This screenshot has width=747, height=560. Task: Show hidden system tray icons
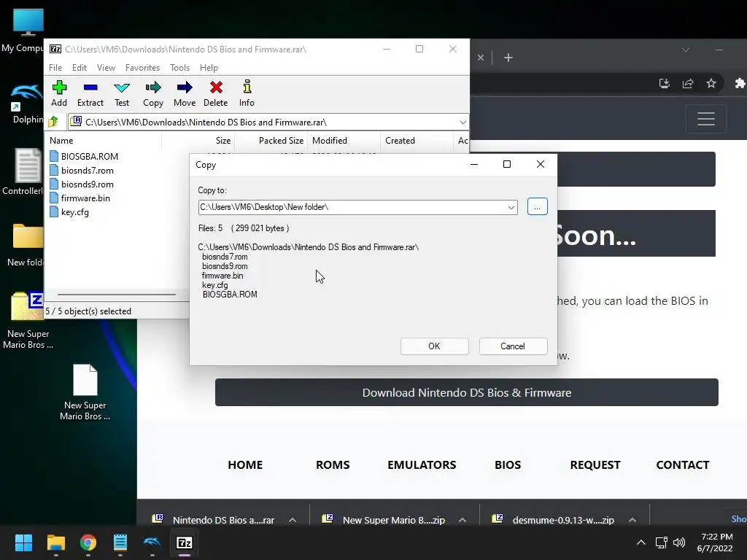tap(641, 542)
